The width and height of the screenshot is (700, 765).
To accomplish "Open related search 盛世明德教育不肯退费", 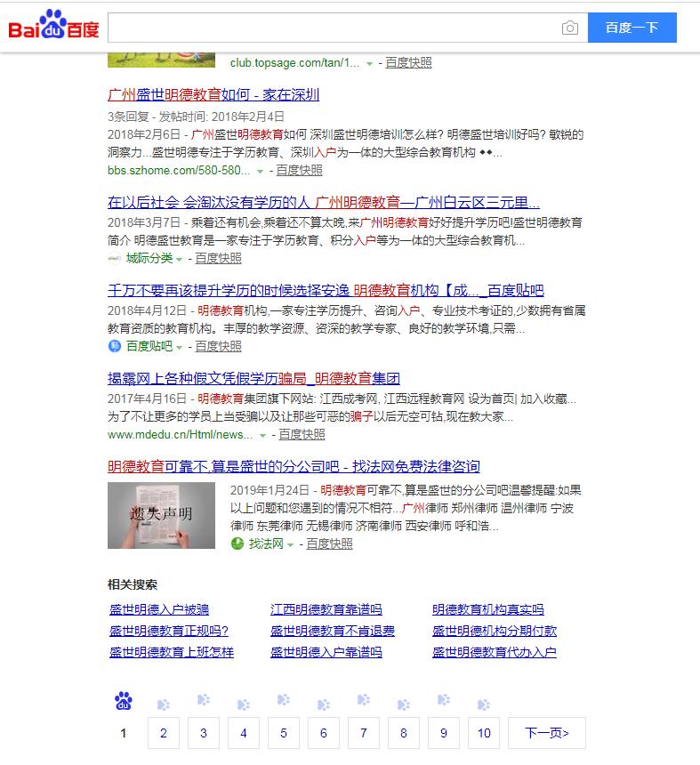I will [x=333, y=631].
